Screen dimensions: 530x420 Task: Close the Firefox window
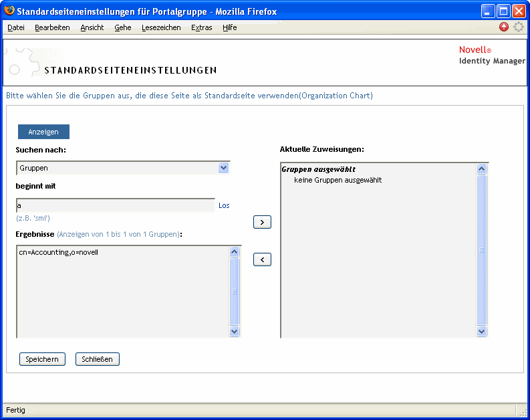519,11
